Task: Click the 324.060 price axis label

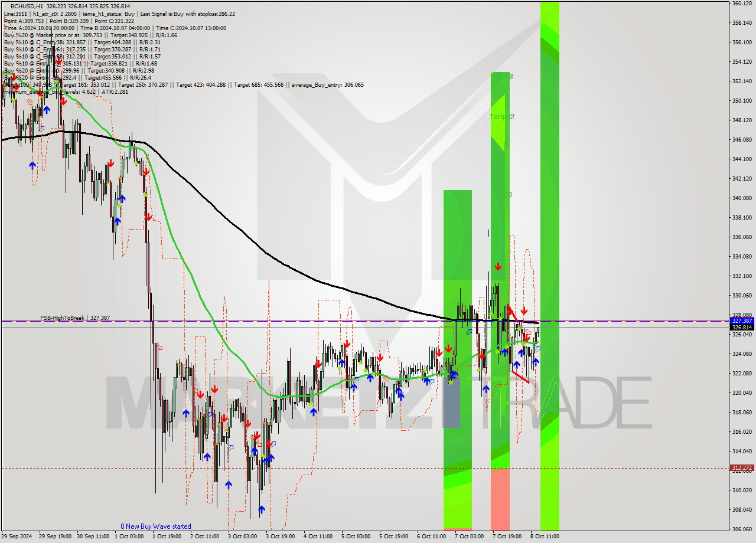Action: coord(741,354)
